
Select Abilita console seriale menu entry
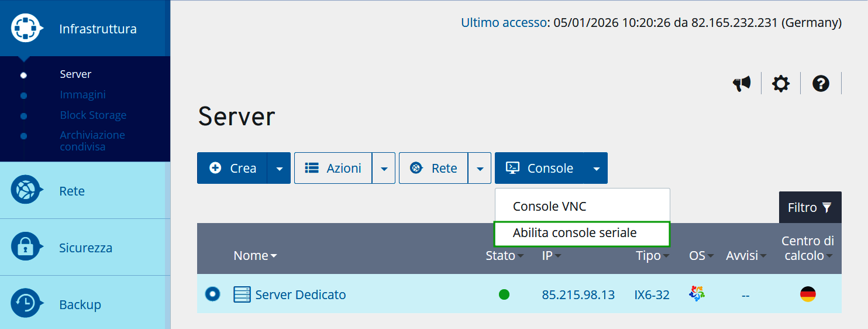pos(574,233)
